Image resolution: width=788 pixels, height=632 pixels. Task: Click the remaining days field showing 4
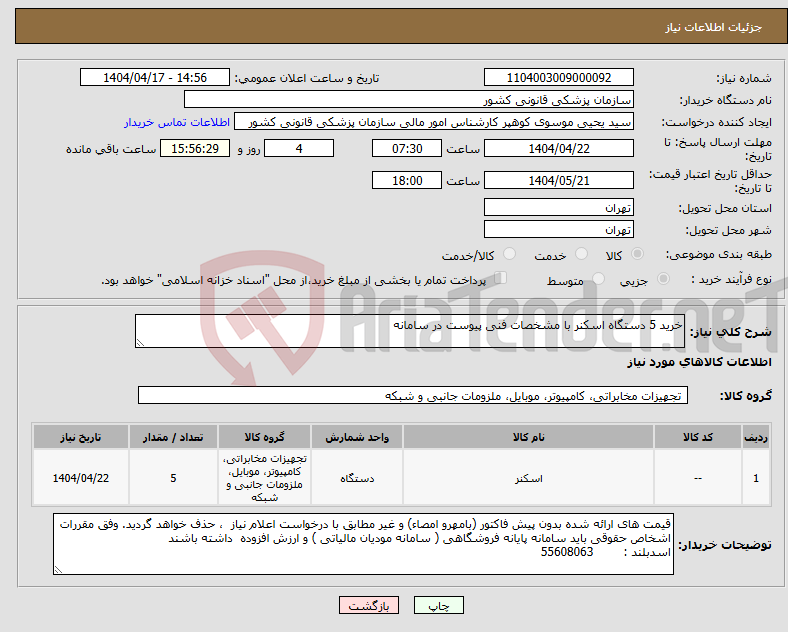tap(299, 148)
